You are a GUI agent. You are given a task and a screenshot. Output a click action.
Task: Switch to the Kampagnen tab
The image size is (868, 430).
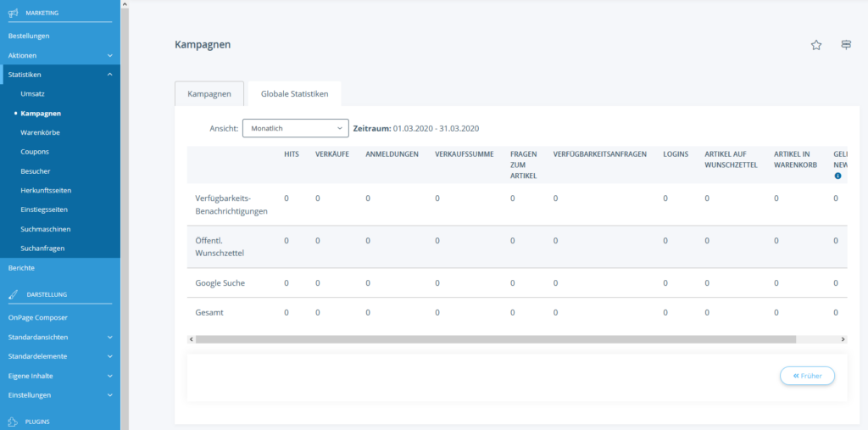(x=209, y=94)
